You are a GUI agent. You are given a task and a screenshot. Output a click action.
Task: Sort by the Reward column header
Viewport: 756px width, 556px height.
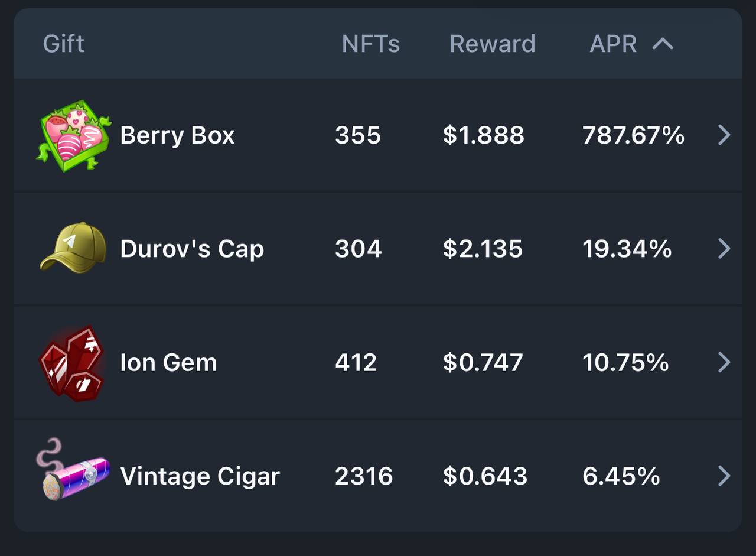coord(492,44)
